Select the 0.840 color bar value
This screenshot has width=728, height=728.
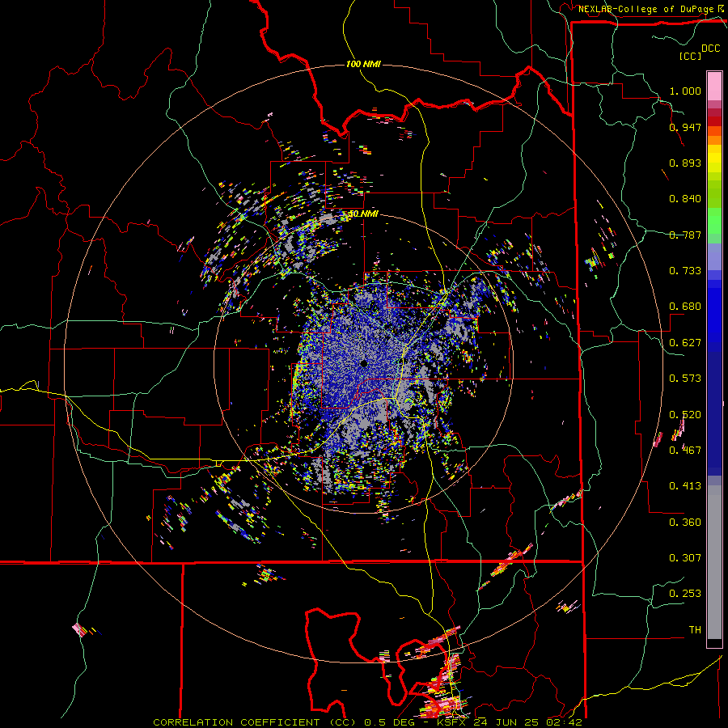point(685,199)
